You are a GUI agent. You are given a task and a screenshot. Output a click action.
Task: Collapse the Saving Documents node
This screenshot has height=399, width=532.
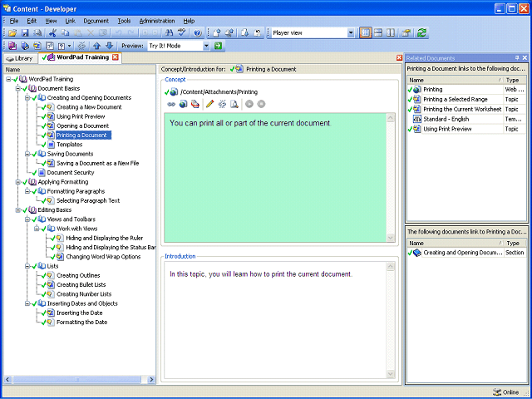[27, 154]
